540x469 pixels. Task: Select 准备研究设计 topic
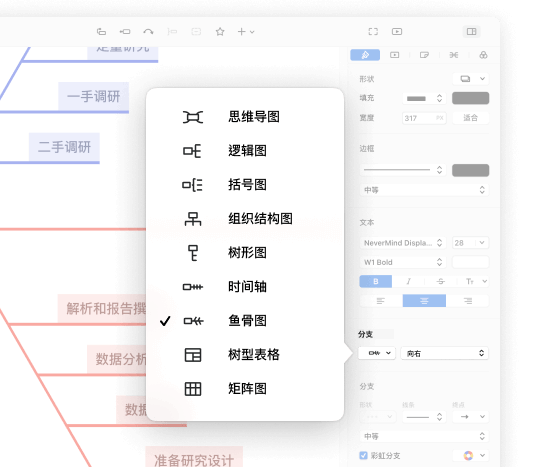pyautogui.click(x=194, y=457)
